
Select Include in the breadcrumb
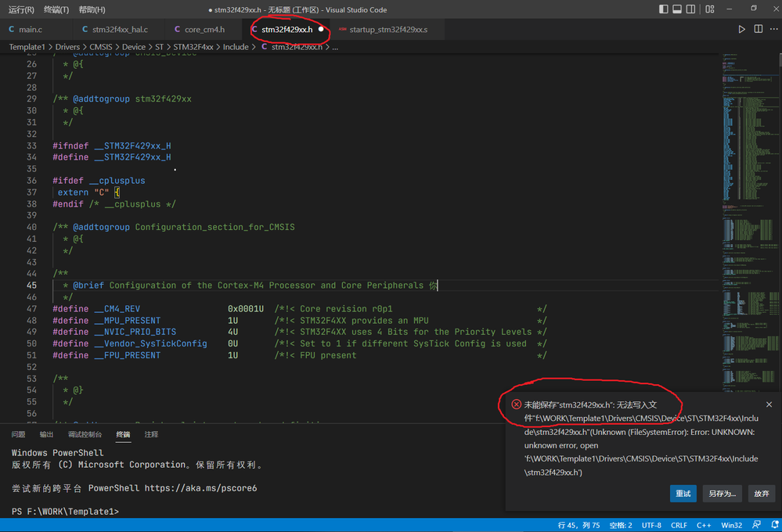[236, 47]
